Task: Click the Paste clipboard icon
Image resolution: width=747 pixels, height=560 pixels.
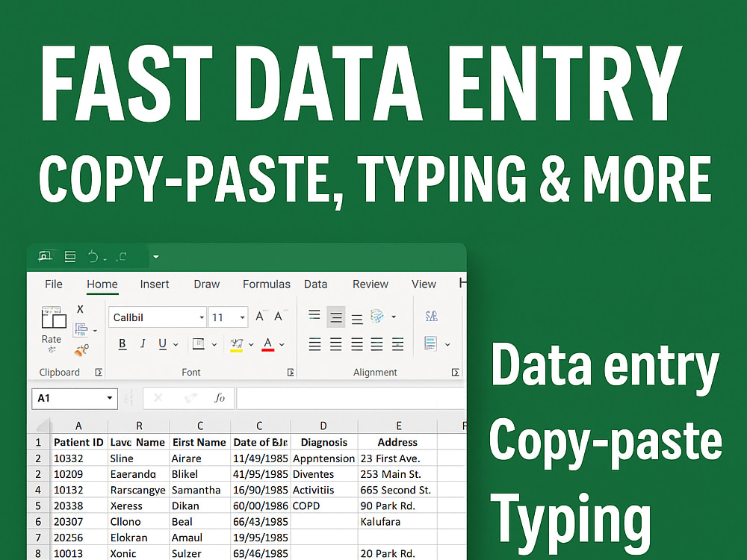Action: click(x=53, y=317)
